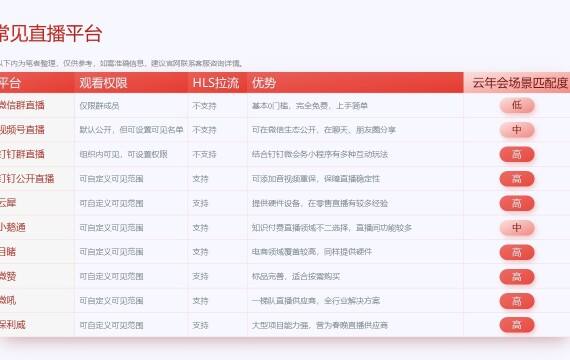The height and width of the screenshot is (360, 570).
Task: Click the platform name 小鹅通
Action: coord(12,228)
